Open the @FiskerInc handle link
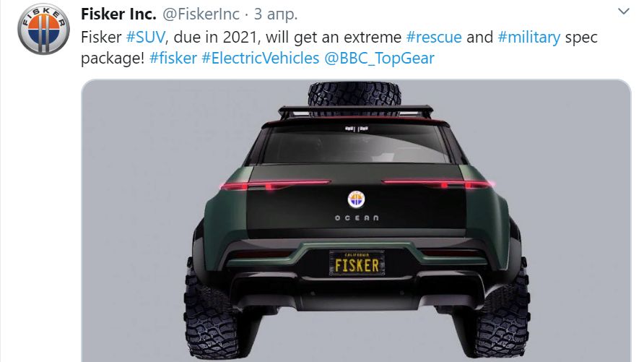The image size is (644, 362). click(x=201, y=14)
